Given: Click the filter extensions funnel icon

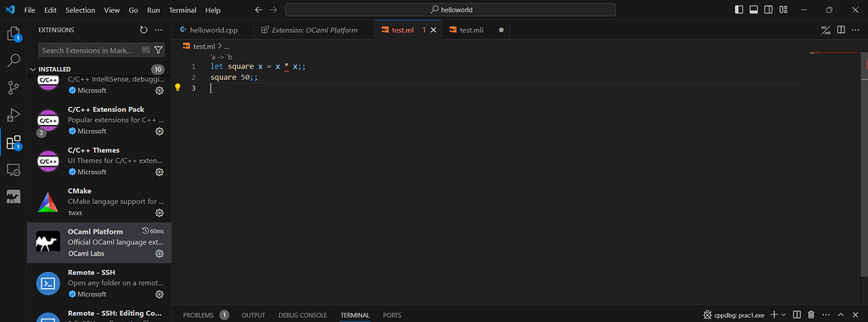Looking at the screenshot, I should (x=159, y=50).
